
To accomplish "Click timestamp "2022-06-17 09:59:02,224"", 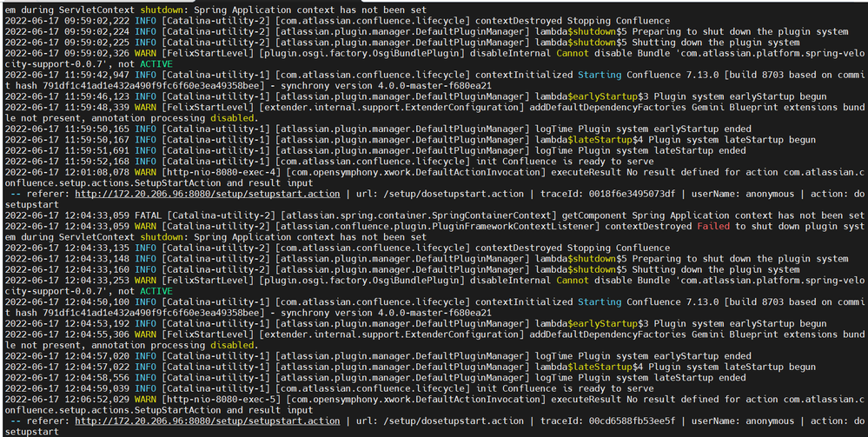I will point(67,31).
